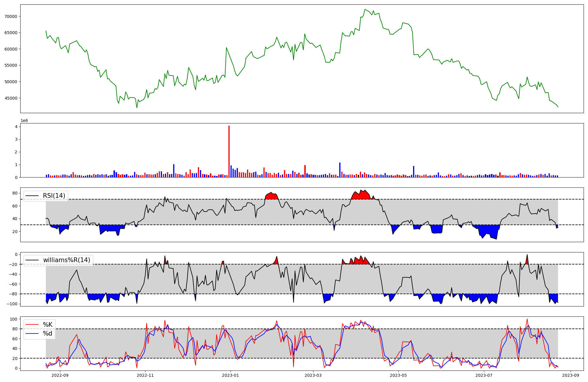Click the 2023-01 x-axis date label

click(230, 375)
